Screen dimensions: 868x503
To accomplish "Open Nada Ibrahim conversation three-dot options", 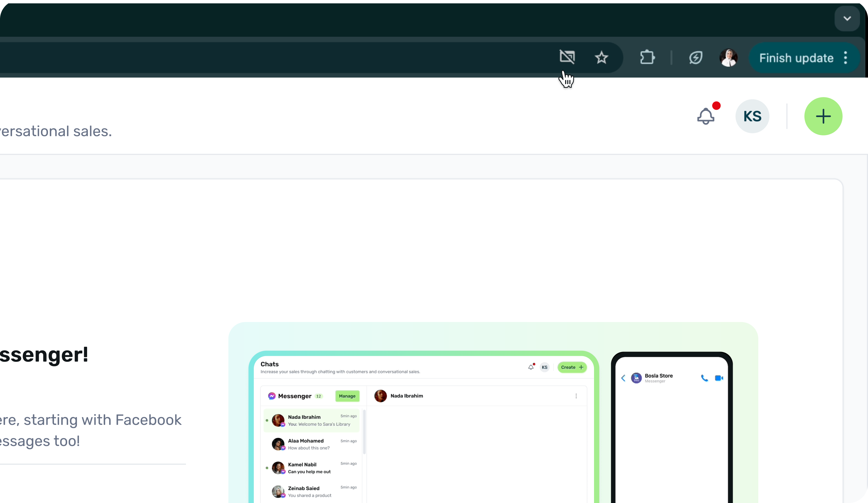I will (x=576, y=396).
